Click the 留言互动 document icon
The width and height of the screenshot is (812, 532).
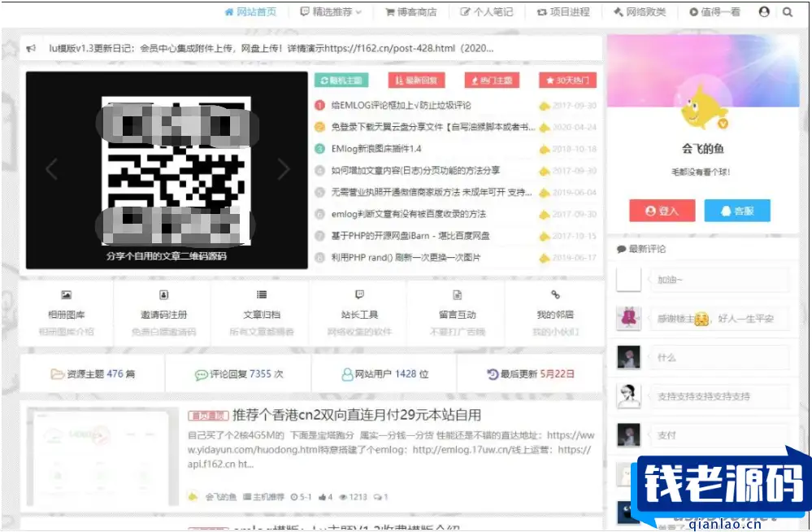pyautogui.click(x=458, y=295)
